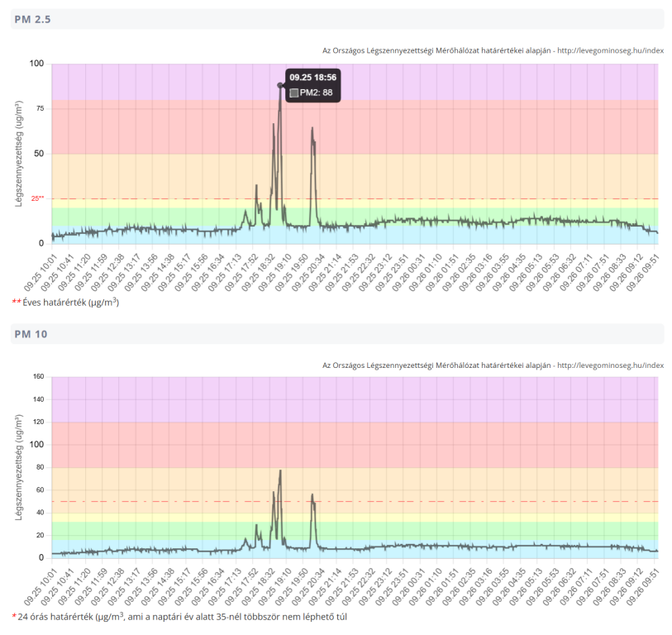The height and width of the screenshot is (635, 672).
Task: Click the 160 value on PM 10 y-axis
Action: (36, 377)
